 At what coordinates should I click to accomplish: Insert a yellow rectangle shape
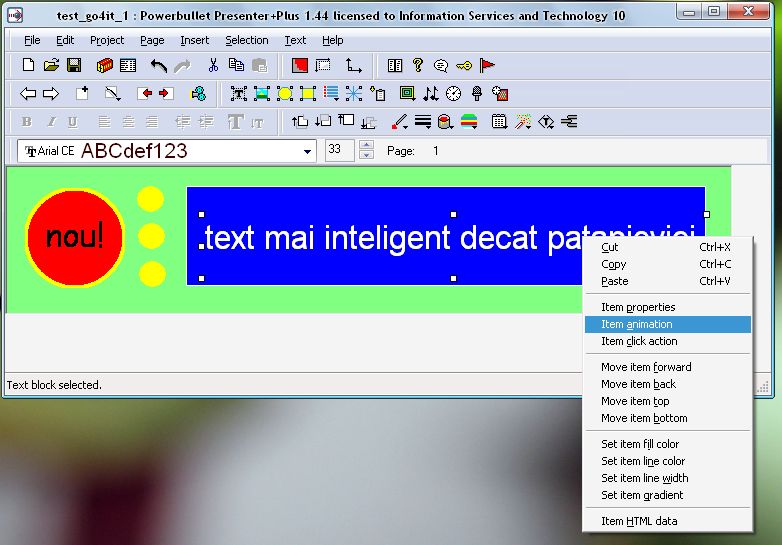pos(308,93)
